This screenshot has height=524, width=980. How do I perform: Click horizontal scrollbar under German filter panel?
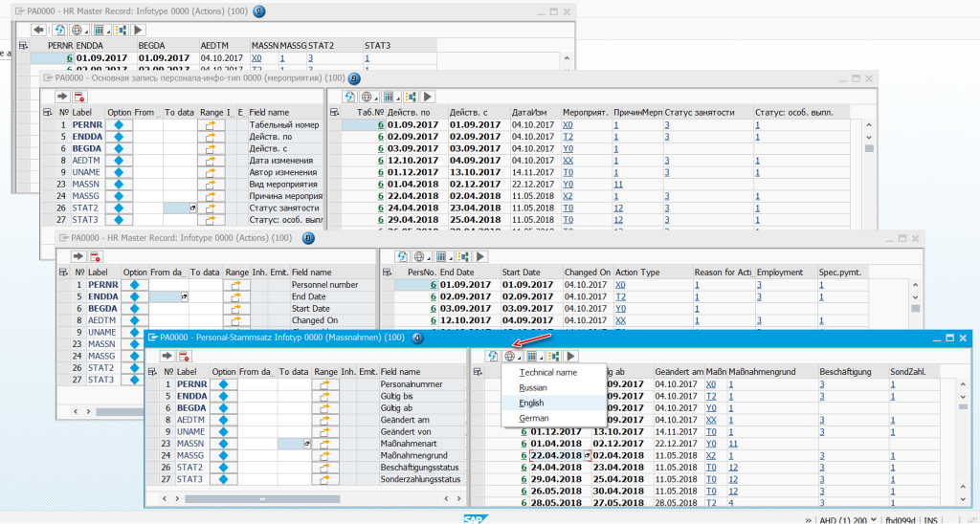point(262,498)
